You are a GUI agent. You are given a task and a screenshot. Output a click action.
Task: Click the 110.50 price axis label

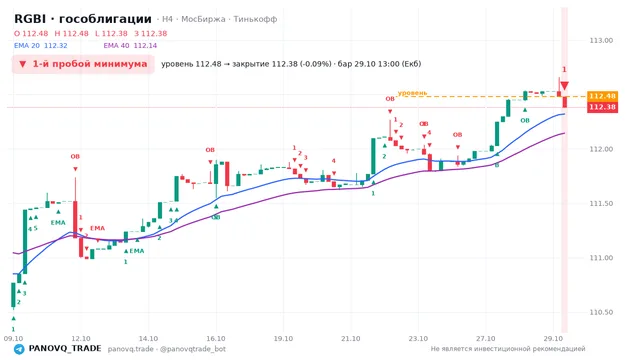click(601, 312)
